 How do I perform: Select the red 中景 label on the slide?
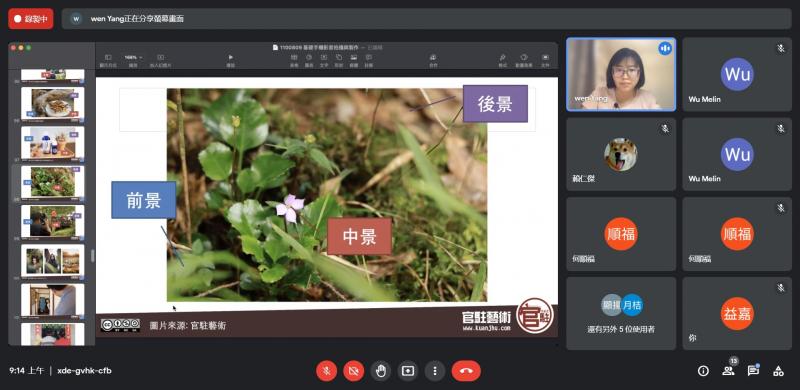359,236
